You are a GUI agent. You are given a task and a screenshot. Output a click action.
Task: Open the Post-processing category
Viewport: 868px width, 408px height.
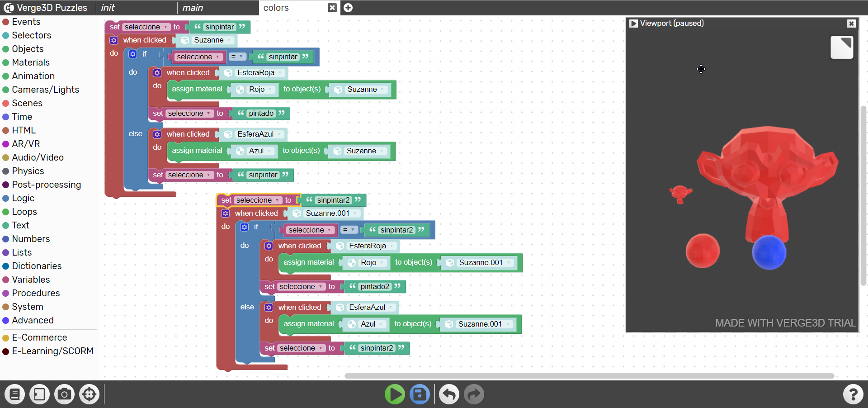(x=46, y=185)
